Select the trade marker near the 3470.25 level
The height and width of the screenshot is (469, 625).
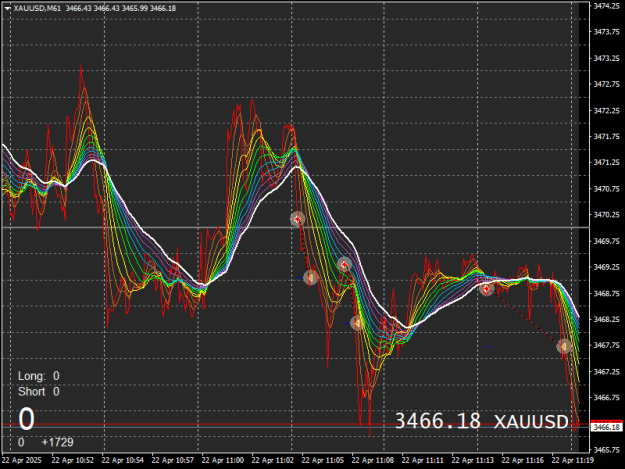point(297,219)
